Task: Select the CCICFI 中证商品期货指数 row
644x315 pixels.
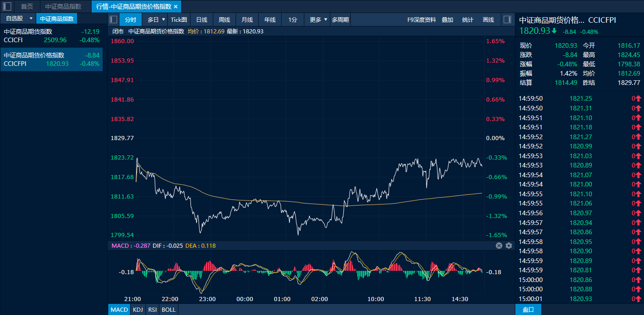Action: (51, 36)
